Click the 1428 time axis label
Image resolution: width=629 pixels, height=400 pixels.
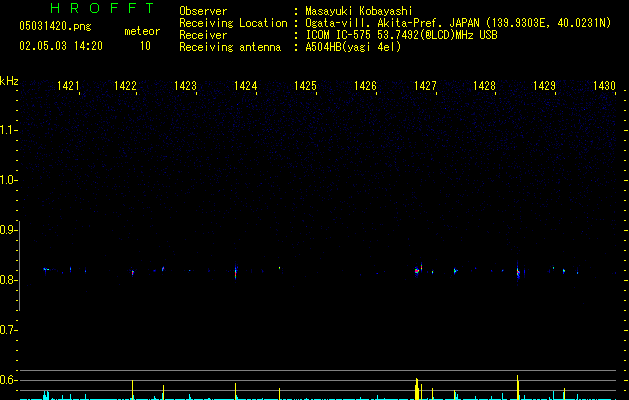coord(484,86)
